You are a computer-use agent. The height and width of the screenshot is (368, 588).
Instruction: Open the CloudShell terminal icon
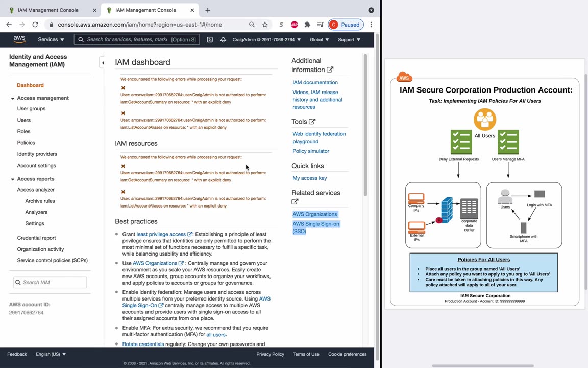click(x=210, y=39)
